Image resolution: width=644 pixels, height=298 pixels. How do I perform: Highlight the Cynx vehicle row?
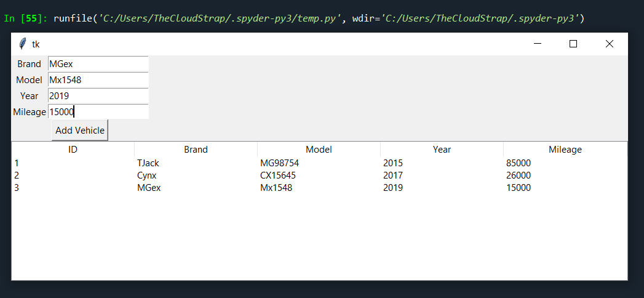[x=319, y=175]
